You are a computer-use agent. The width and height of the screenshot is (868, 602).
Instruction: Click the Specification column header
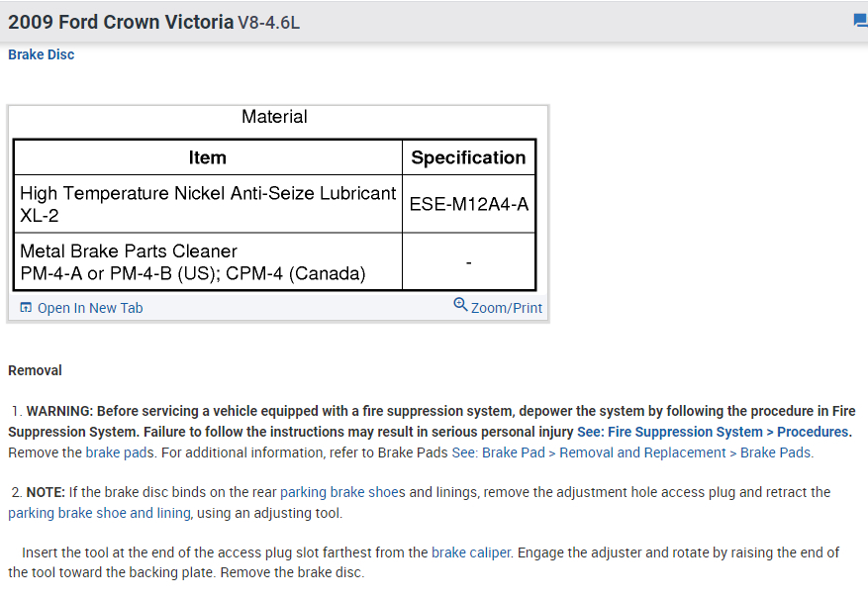pos(468,157)
